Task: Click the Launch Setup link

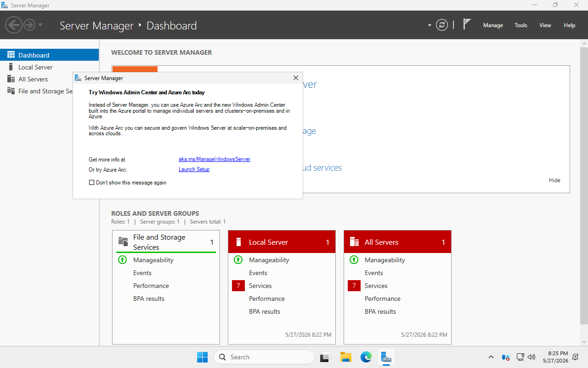Action: (194, 169)
